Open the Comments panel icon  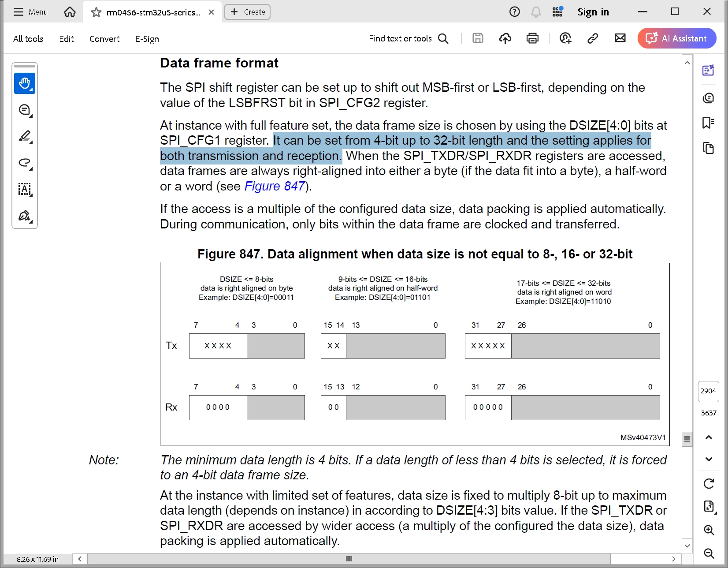pyautogui.click(x=708, y=97)
